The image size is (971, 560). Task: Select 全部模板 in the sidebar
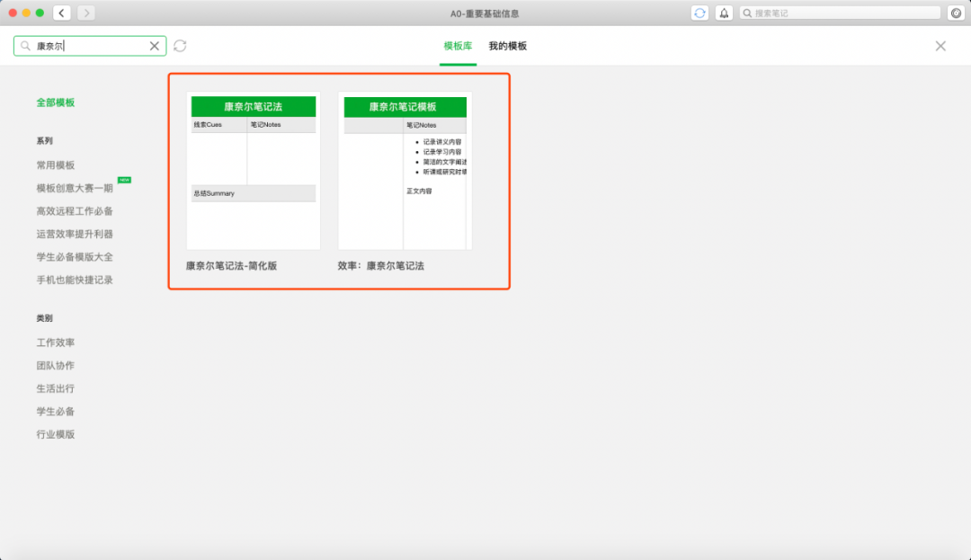pyautogui.click(x=55, y=102)
